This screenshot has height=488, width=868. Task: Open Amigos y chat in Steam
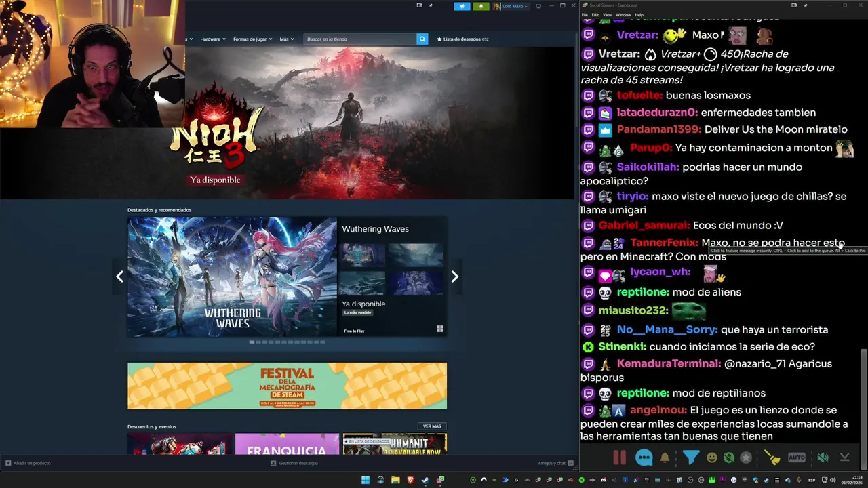pyautogui.click(x=555, y=463)
